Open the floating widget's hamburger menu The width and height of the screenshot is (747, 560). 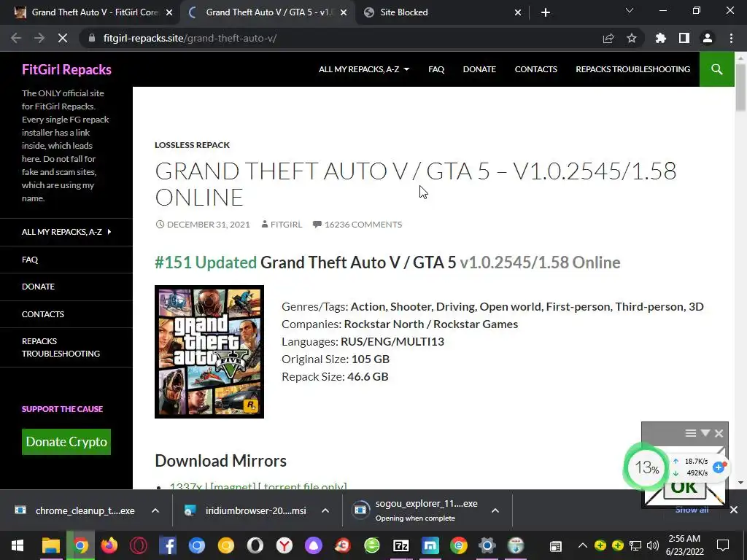[x=691, y=433]
